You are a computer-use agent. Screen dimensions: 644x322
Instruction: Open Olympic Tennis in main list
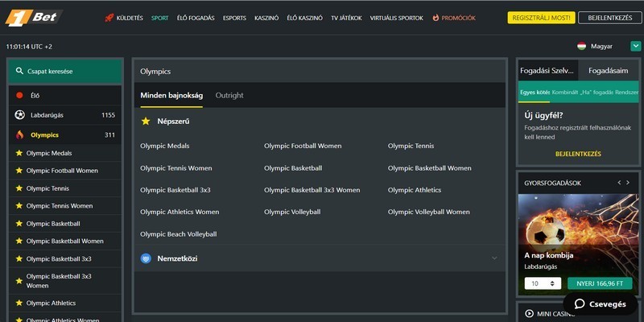point(411,146)
